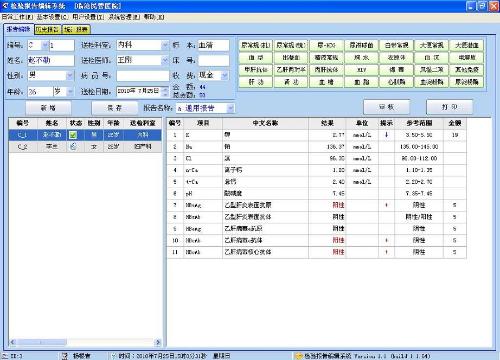The width and height of the screenshot is (500, 360).
Task: Expand the 报告名称 dropdown showing 通用报告
Action: click(x=231, y=108)
